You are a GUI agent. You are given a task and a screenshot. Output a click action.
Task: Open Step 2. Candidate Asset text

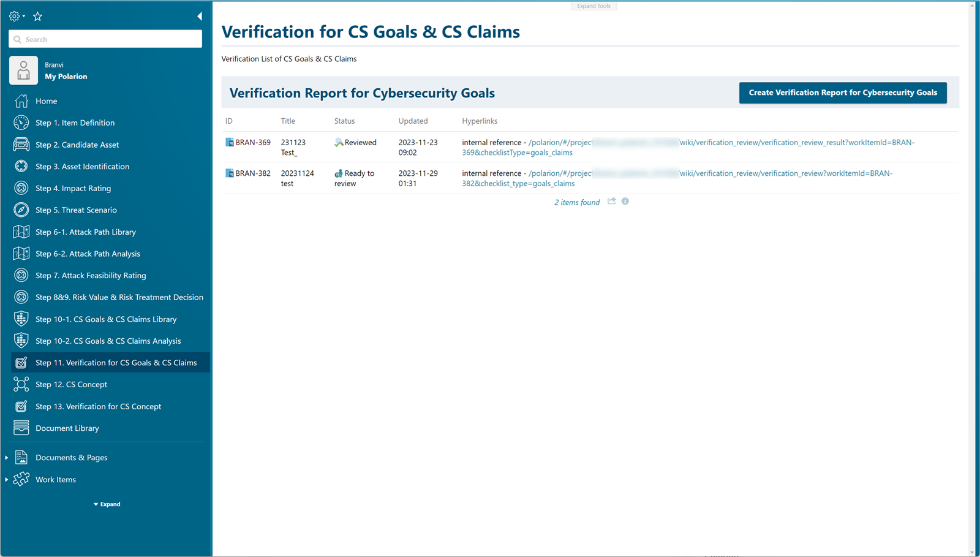tap(77, 145)
